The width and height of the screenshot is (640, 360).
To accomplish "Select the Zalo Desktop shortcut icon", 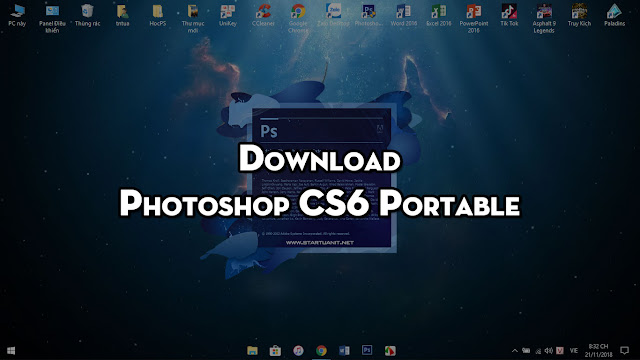I will coord(333,16).
